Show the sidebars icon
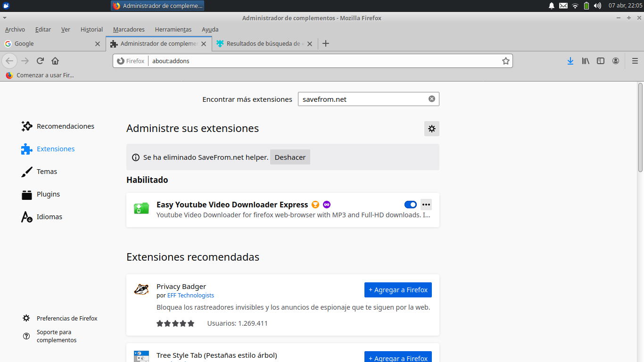This screenshot has width=644, height=362. pyautogui.click(x=601, y=61)
